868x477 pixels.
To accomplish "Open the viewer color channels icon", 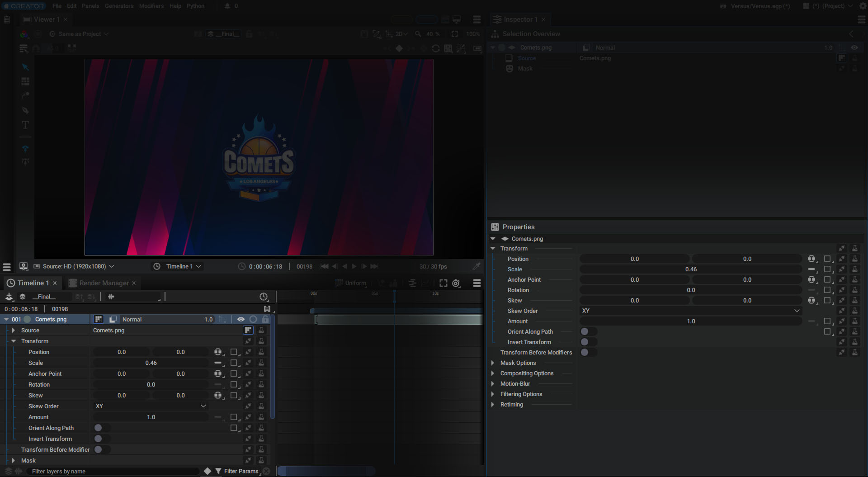I will point(24,34).
